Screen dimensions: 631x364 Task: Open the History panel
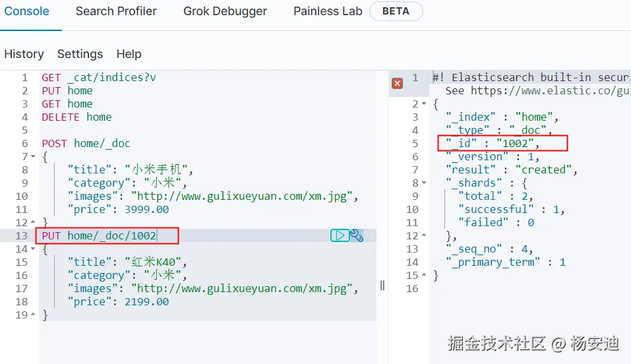click(24, 54)
